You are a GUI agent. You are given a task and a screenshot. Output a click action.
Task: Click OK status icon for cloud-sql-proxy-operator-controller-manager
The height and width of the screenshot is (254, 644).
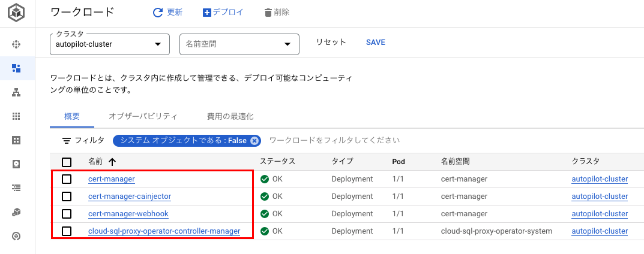tap(265, 231)
